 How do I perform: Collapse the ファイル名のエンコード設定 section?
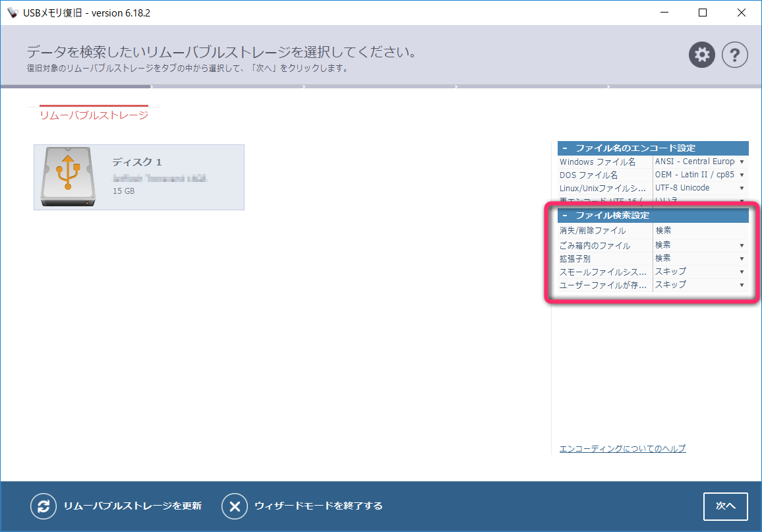[565, 148]
